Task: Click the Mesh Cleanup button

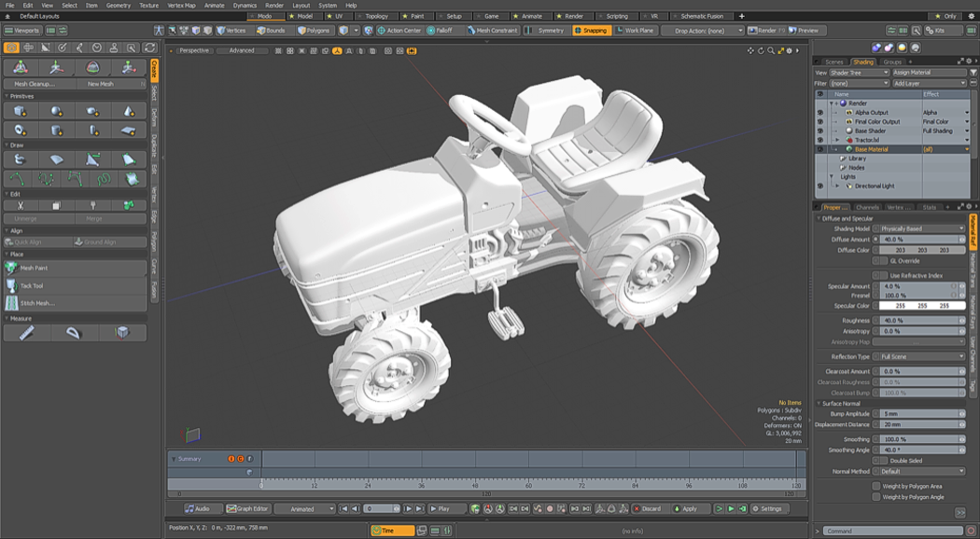Action: coord(35,84)
